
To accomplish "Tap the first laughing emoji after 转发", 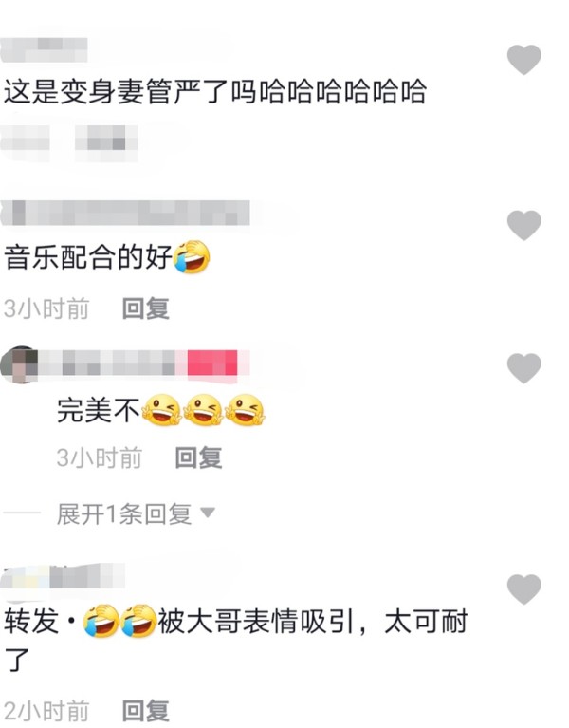I will tap(101, 621).
